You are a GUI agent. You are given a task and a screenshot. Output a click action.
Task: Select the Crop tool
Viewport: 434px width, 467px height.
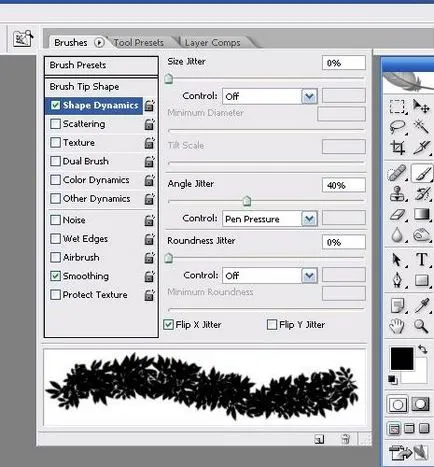pos(397,147)
